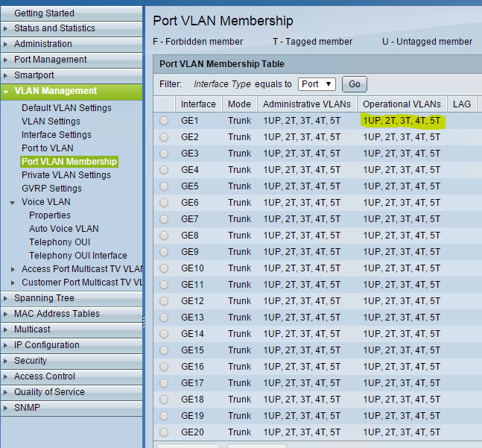Click Administrative VLANs column header

tap(307, 104)
